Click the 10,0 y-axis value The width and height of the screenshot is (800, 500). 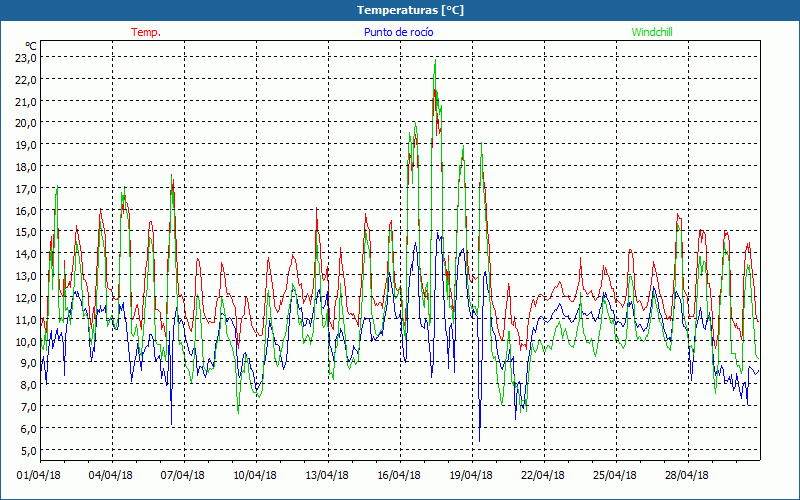coord(26,341)
